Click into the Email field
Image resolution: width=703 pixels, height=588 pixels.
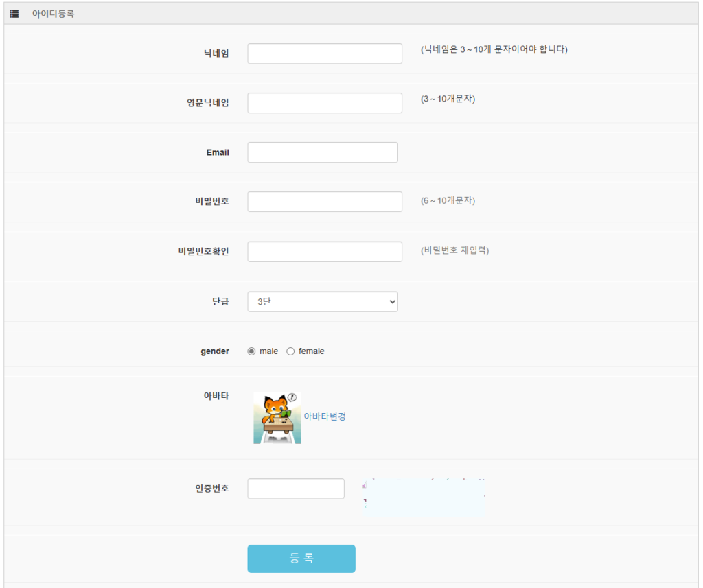tap(323, 152)
